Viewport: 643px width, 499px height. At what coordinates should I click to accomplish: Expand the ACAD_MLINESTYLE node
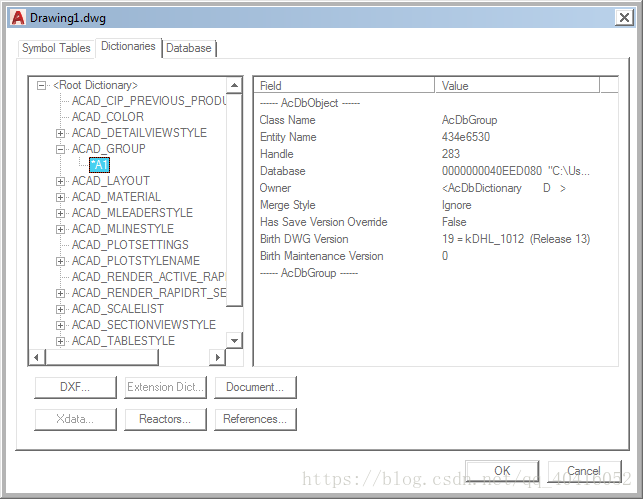tap(60, 229)
